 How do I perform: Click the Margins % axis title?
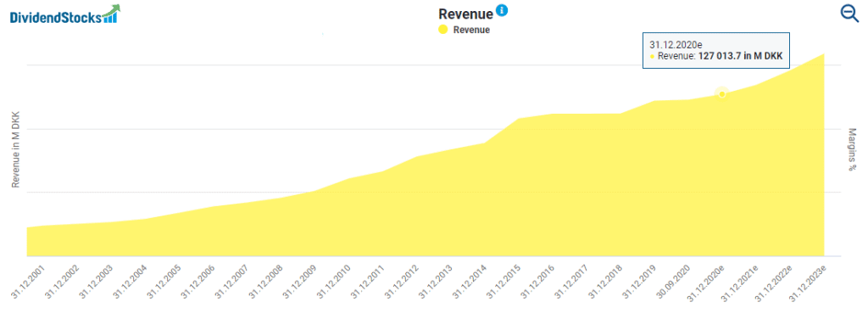[852, 149]
